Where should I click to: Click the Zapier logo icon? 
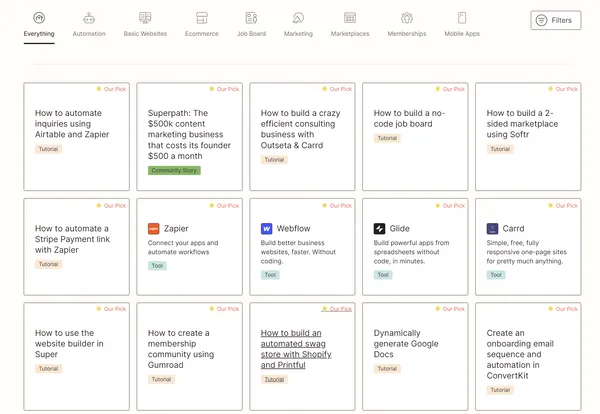point(153,228)
